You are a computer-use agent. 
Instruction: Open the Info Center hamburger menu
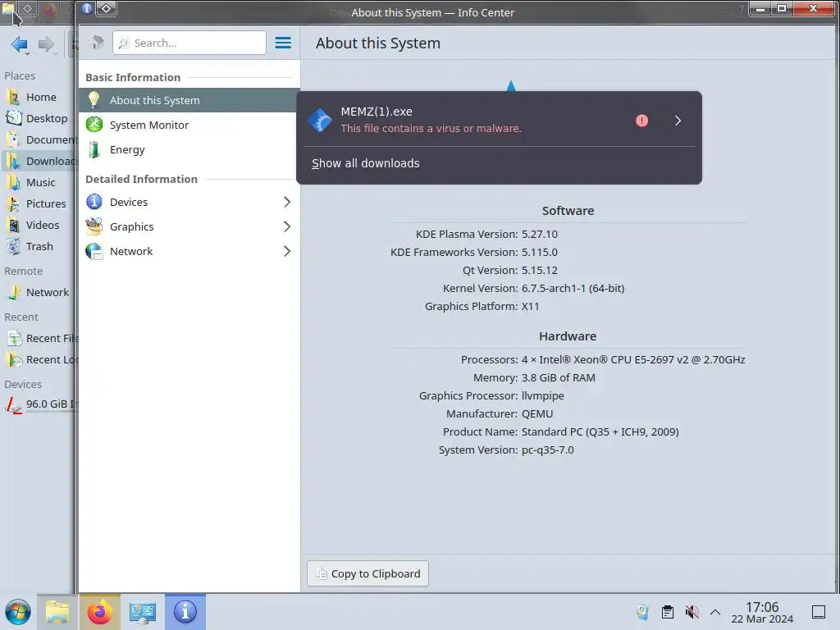click(283, 43)
